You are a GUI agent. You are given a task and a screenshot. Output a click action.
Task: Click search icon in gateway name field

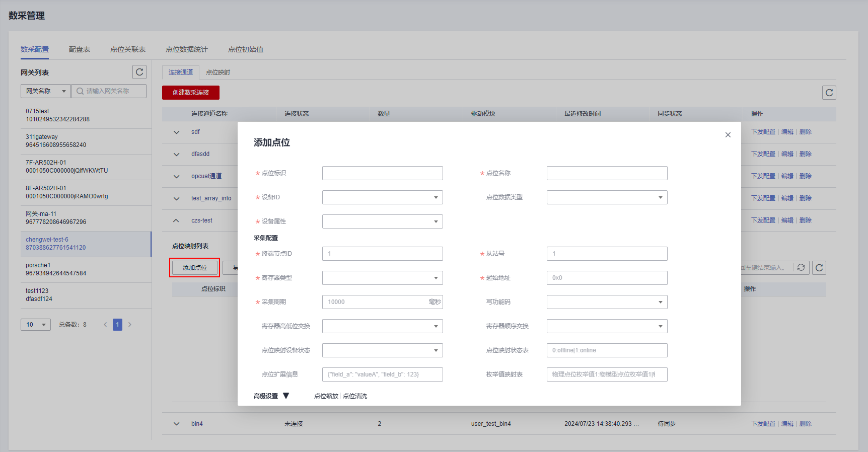click(80, 91)
